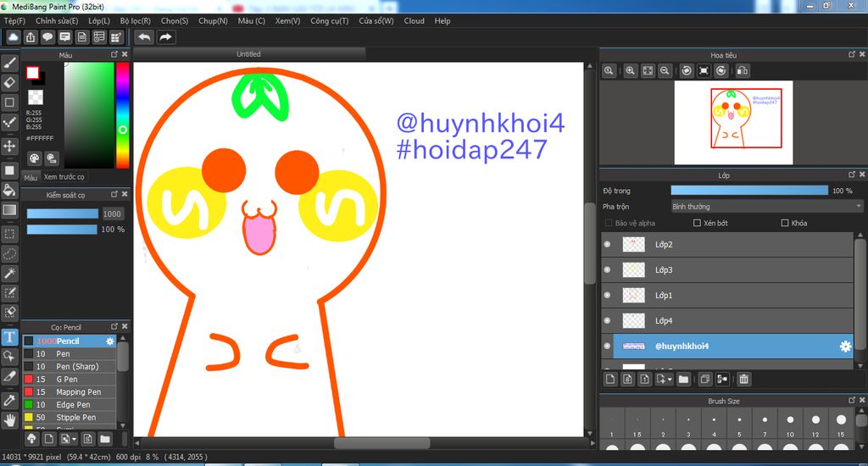Select the Lớp2 layer row
The image size is (868, 466).
pos(727,244)
